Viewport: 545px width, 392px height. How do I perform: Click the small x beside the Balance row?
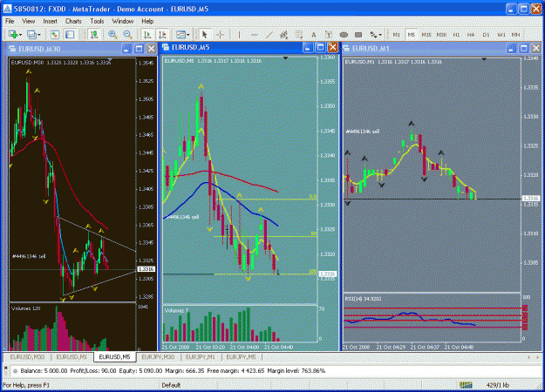click(5, 368)
